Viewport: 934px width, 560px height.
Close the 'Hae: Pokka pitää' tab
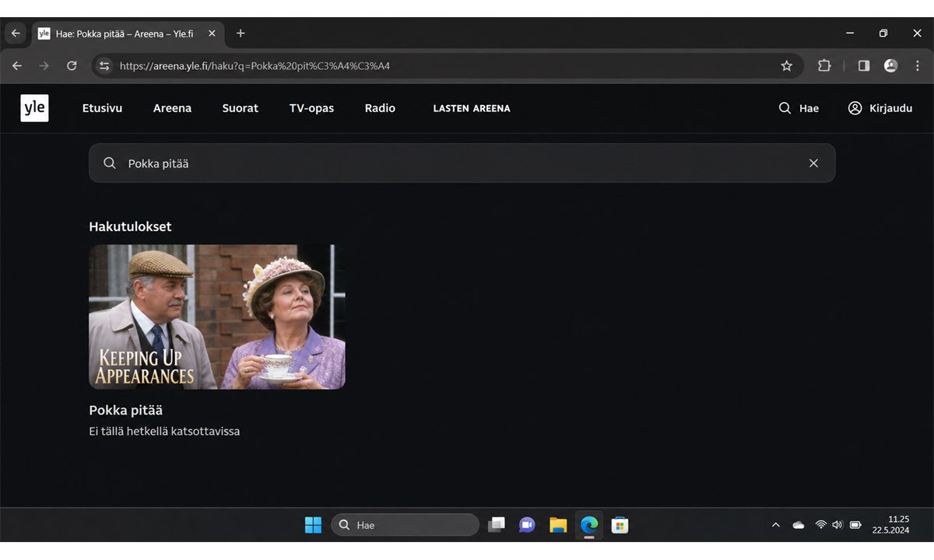[212, 33]
